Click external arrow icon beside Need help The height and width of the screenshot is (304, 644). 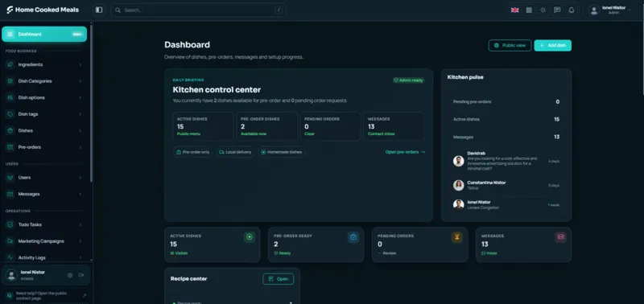[85, 295]
